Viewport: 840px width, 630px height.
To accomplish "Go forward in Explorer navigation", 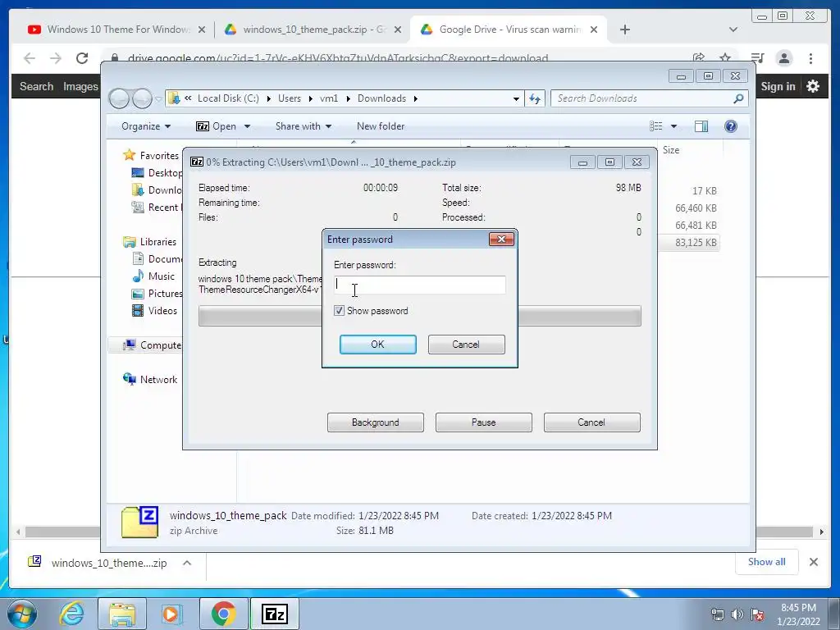I will (142, 98).
